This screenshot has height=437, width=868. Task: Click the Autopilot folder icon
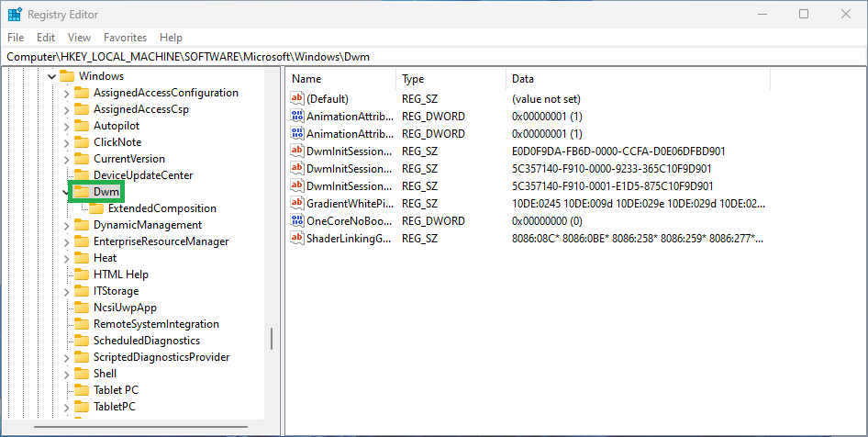(x=82, y=126)
